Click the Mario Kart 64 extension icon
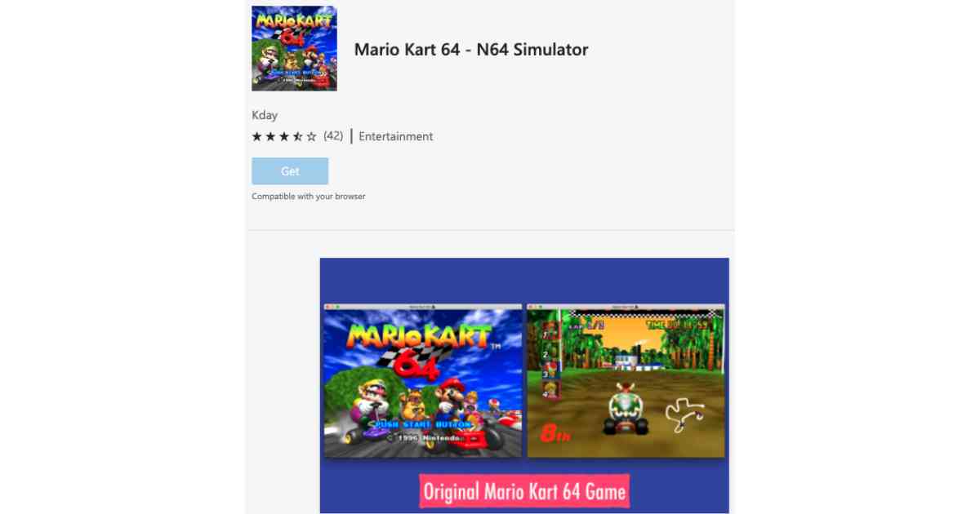 (294, 48)
